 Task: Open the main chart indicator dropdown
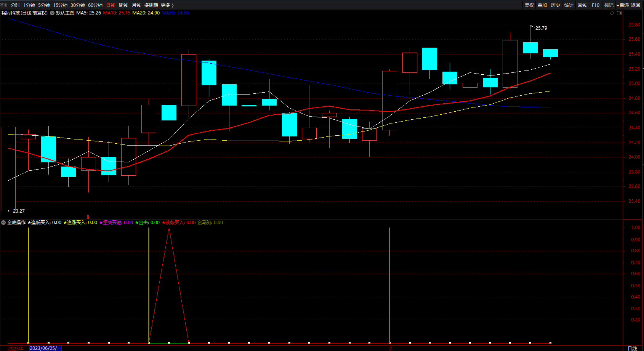[52, 13]
